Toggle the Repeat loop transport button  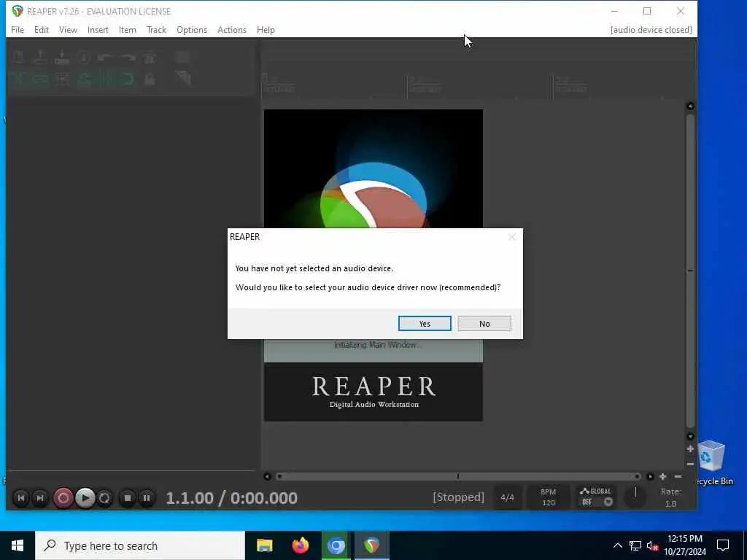[x=104, y=498]
